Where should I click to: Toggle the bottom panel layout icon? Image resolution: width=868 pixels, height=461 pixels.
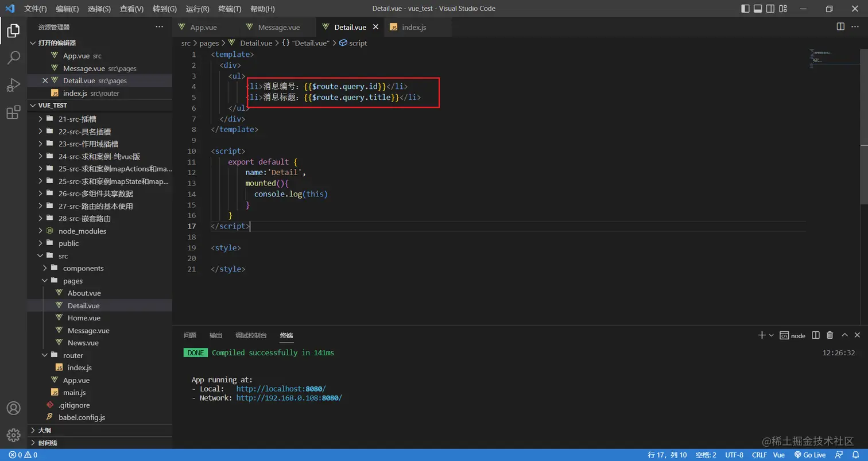pos(758,9)
